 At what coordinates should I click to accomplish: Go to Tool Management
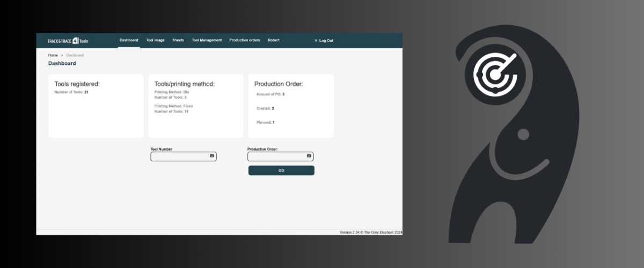click(207, 40)
